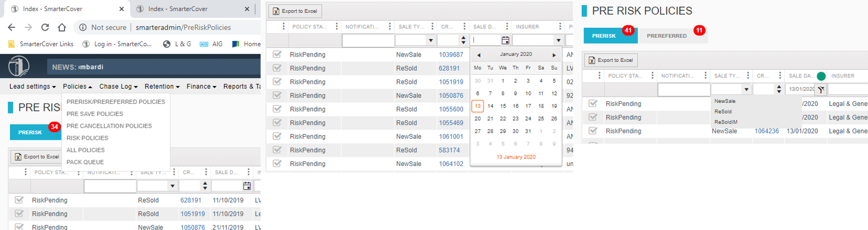
Task: Click the 13 January 2020 today link
Action: tap(516, 157)
